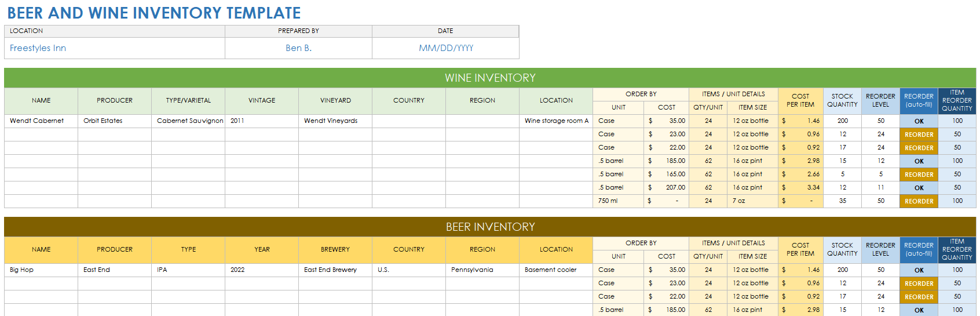Select REORDER status in 750 ml row

point(919,201)
